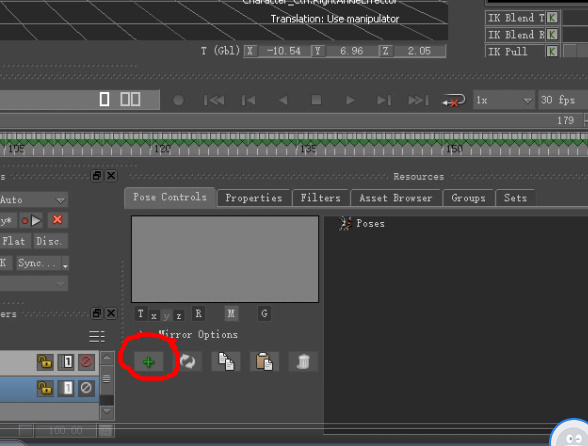The width and height of the screenshot is (588, 446).
Task: Toggle the T translation pose option
Action: coord(141,314)
